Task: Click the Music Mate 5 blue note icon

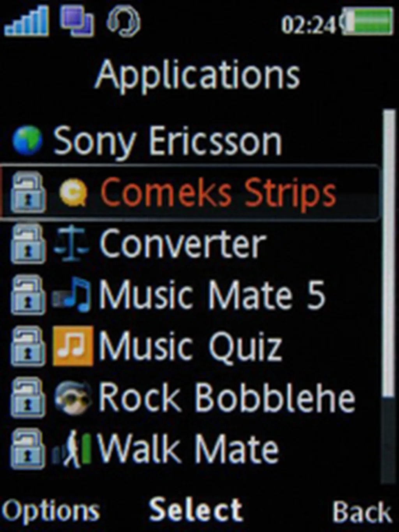Action: 72,295
